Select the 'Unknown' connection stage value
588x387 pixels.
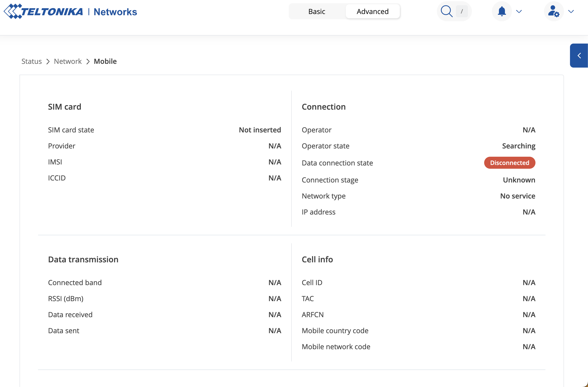tap(519, 180)
